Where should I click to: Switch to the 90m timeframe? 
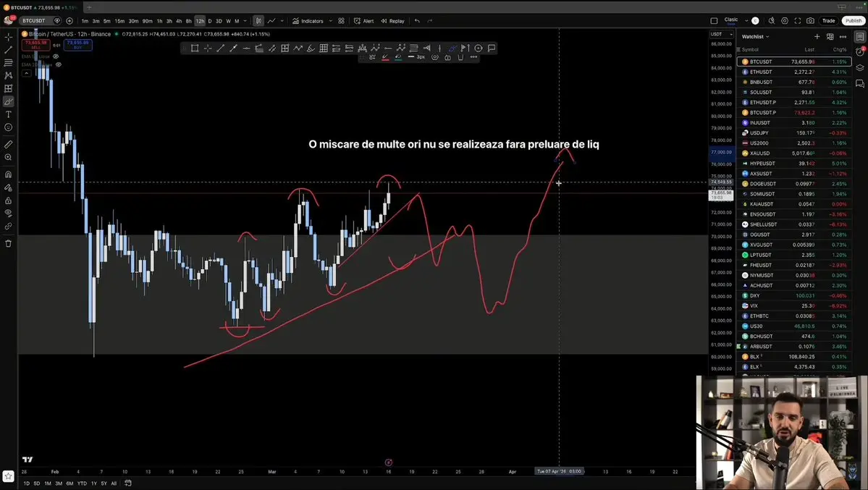coord(147,21)
